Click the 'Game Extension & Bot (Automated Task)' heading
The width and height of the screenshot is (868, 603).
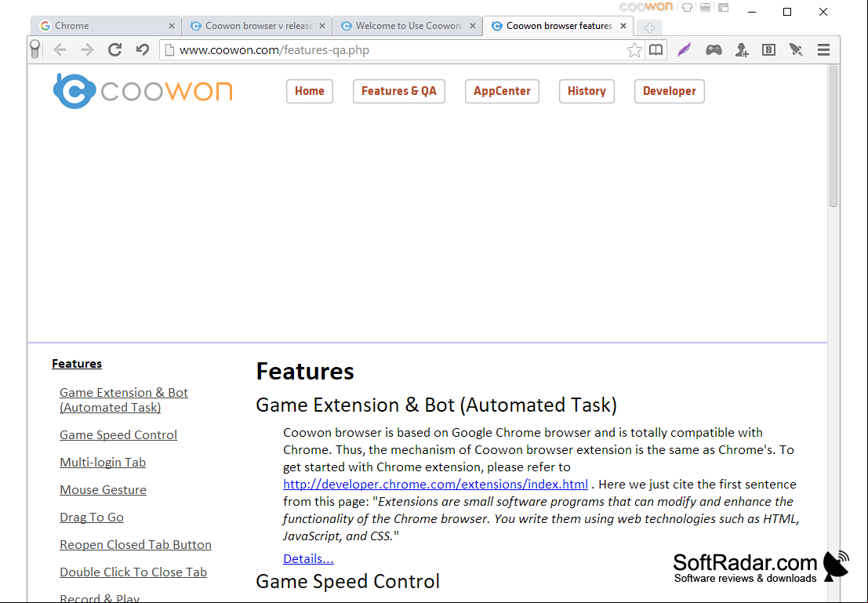click(436, 405)
